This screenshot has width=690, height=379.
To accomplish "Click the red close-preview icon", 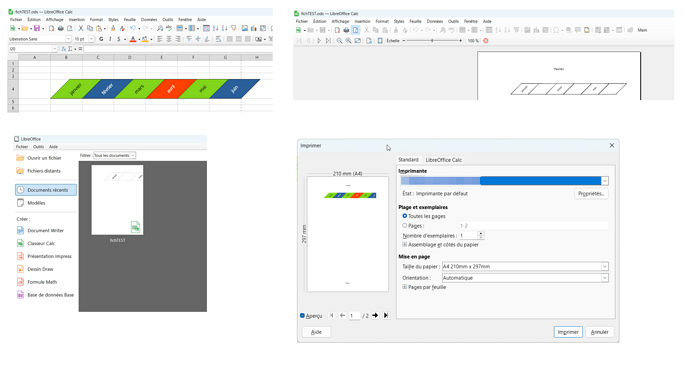I will (486, 40).
